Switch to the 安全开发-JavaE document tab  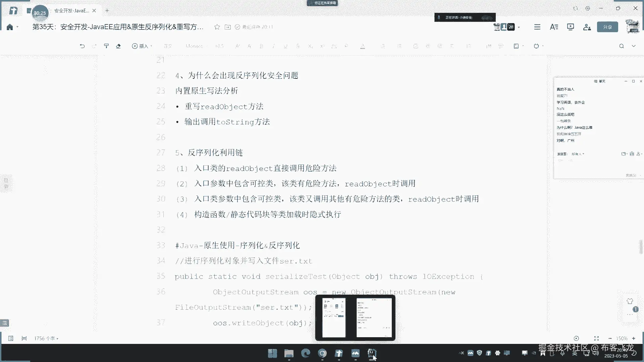pyautogui.click(x=71, y=11)
